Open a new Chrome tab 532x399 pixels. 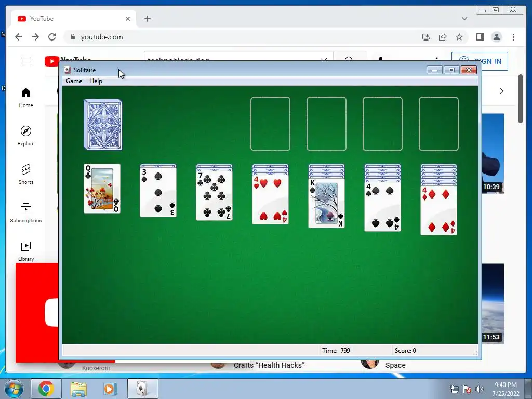[x=147, y=19]
